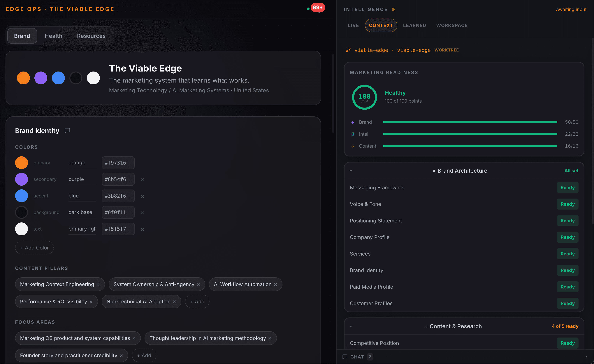
Task: Click the Add Color button
Action: click(x=34, y=247)
